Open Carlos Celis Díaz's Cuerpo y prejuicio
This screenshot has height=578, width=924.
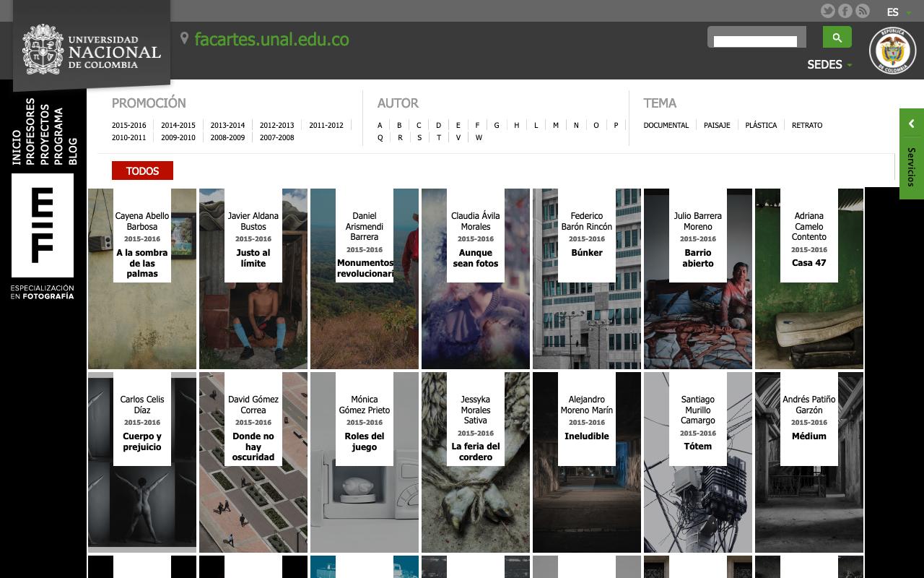[x=142, y=462]
